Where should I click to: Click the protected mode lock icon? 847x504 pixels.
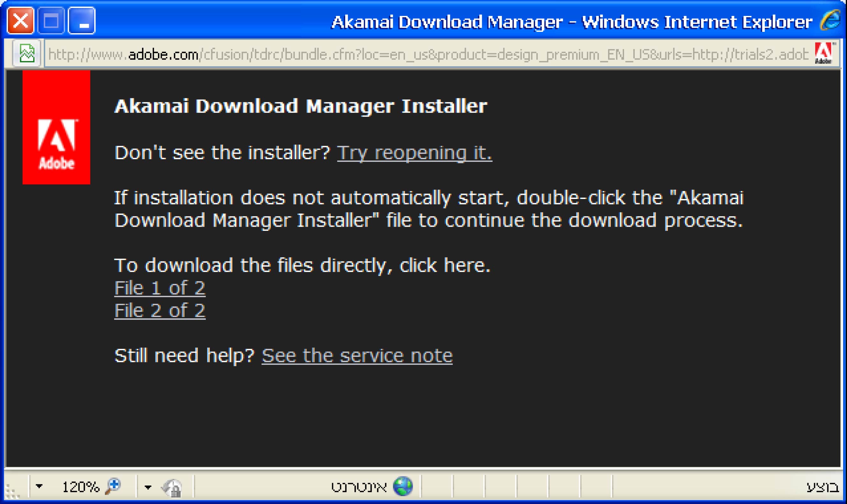pyautogui.click(x=172, y=488)
